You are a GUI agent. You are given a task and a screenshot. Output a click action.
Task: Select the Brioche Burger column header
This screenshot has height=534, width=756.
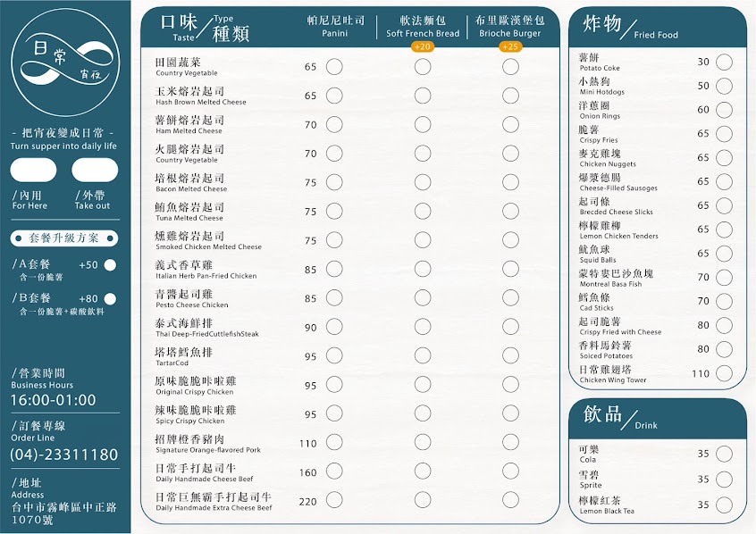tap(509, 26)
